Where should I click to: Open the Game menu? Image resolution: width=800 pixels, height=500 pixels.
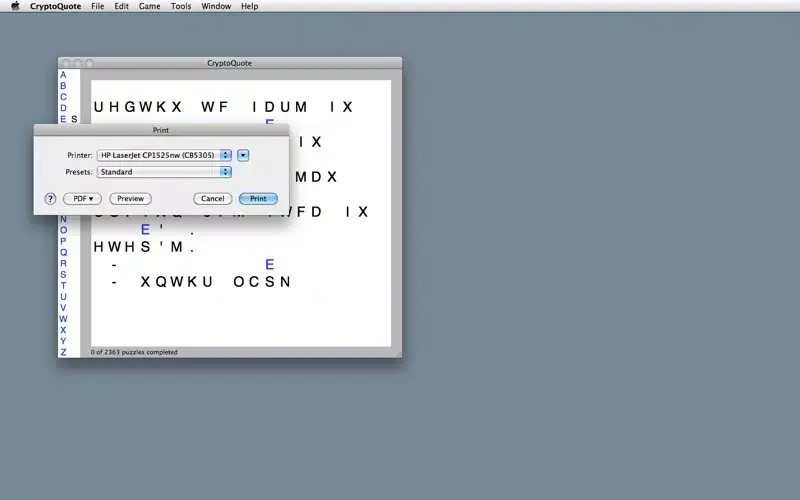coord(149,6)
